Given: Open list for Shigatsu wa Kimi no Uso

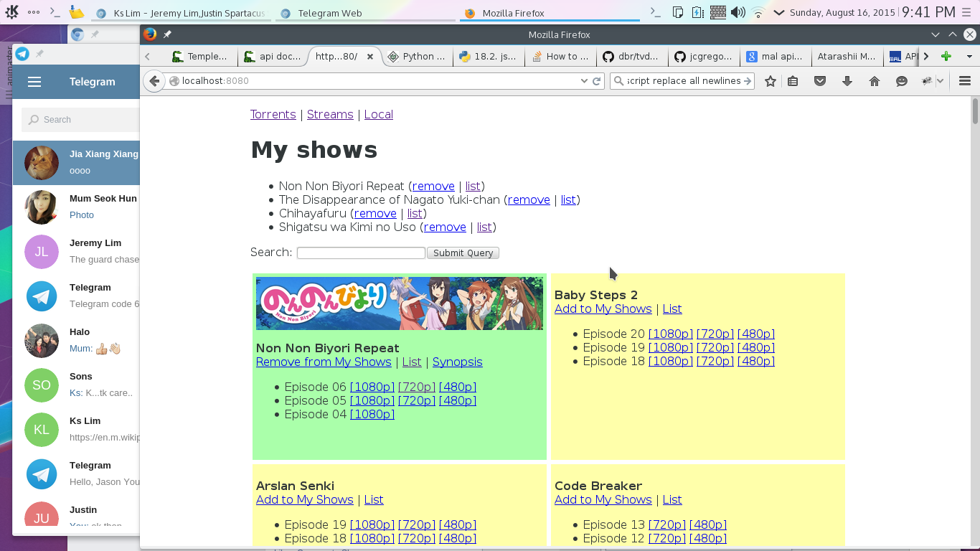Looking at the screenshot, I should coord(484,227).
